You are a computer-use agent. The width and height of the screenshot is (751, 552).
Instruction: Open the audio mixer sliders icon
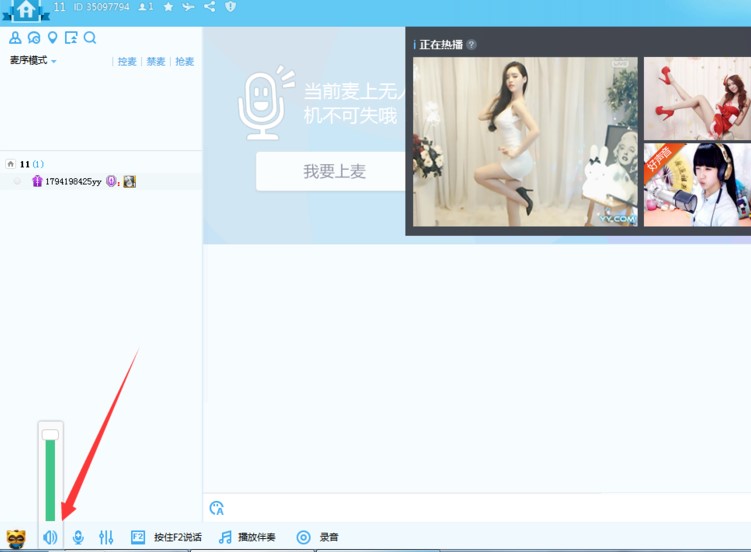point(106,537)
